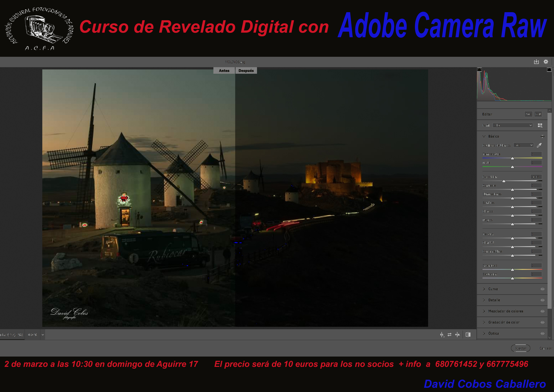The height and width of the screenshot is (392, 554).
Task: Toggle shadow clipping warning on histogram
Action: 479,70
